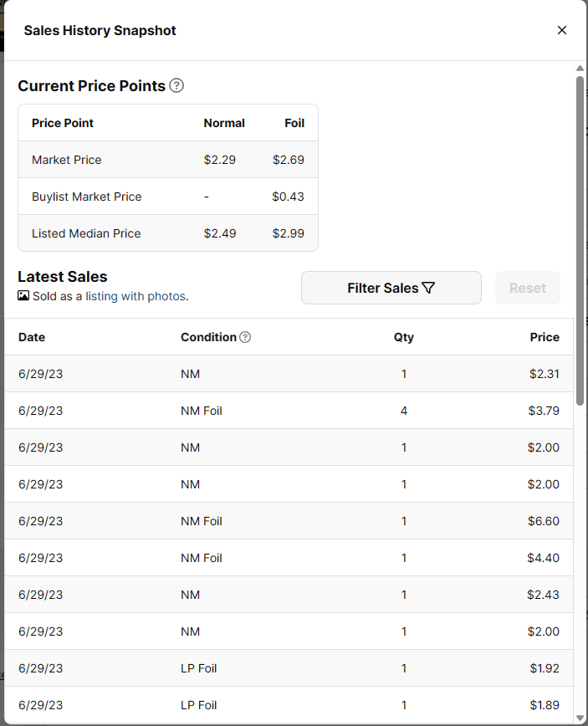Select the NM sale priced $2.31
The height and width of the screenshot is (726, 588).
pos(289,374)
